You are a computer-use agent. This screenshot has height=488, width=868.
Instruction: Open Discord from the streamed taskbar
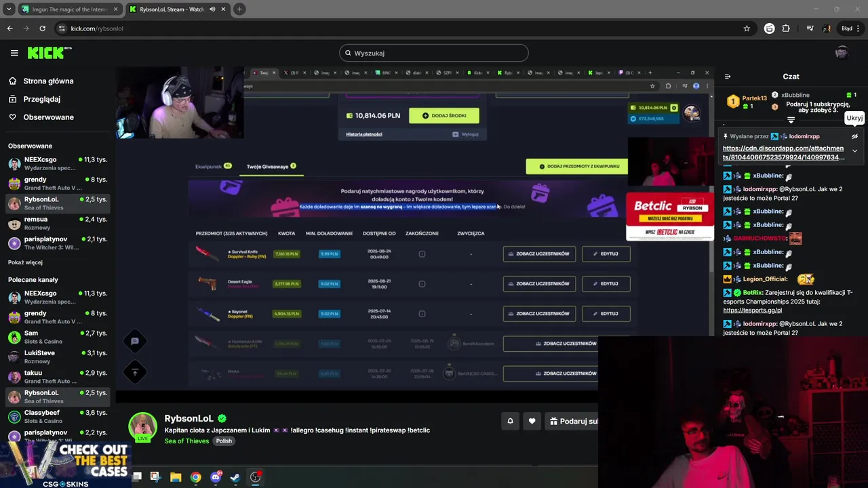click(216, 477)
